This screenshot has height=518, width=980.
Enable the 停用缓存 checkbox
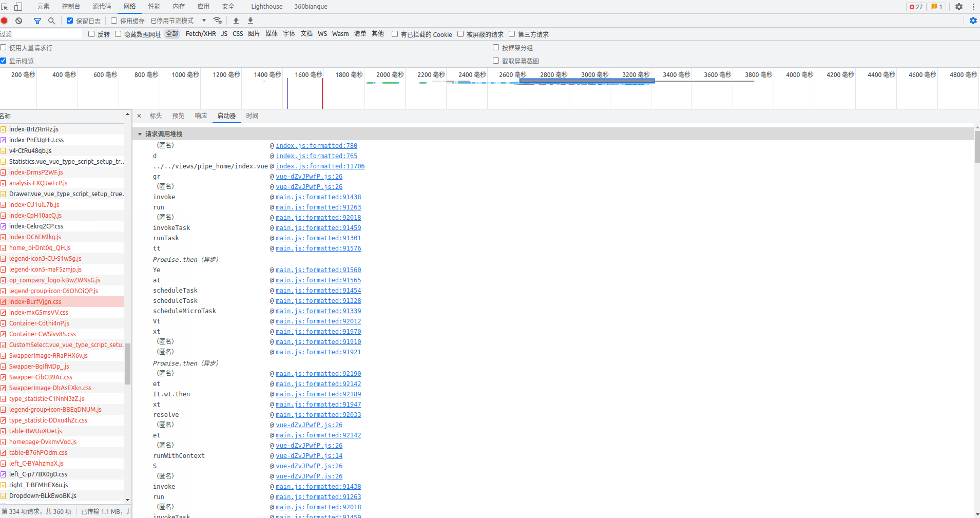point(114,21)
